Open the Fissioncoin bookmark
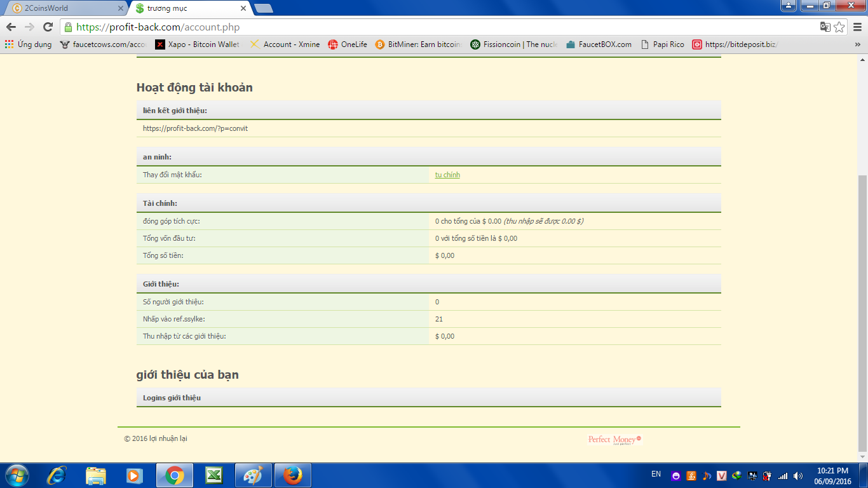The image size is (868, 488). [x=514, y=44]
